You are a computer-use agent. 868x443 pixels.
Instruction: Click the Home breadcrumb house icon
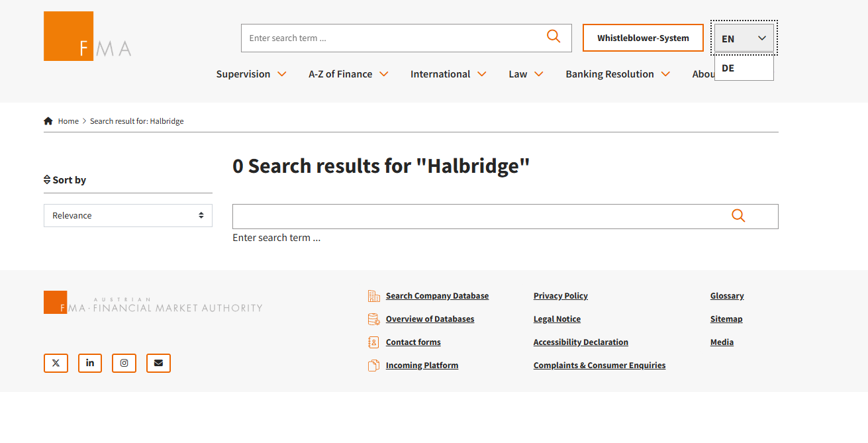48,121
